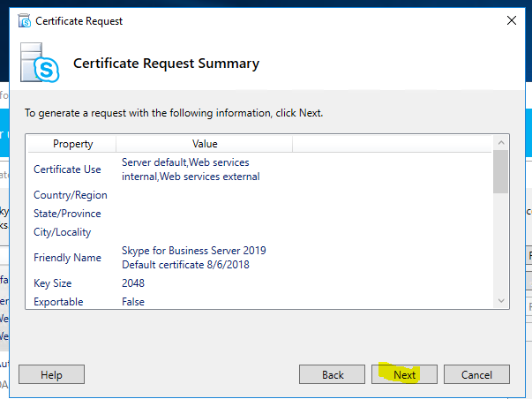Click the summary list scroll up arrow
The height and width of the screenshot is (399, 532).
tap(501, 143)
